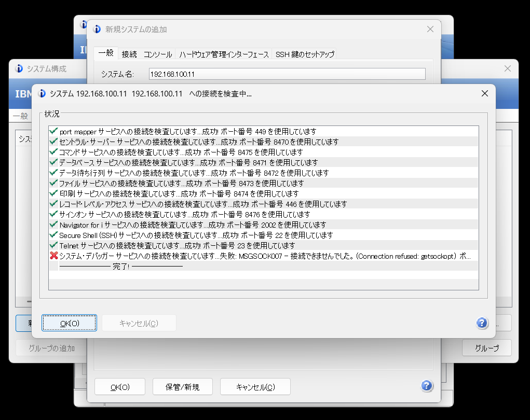Select the セントラル・サーバー service row
The width and height of the screenshot is (530, 420).
coord(264,142)
